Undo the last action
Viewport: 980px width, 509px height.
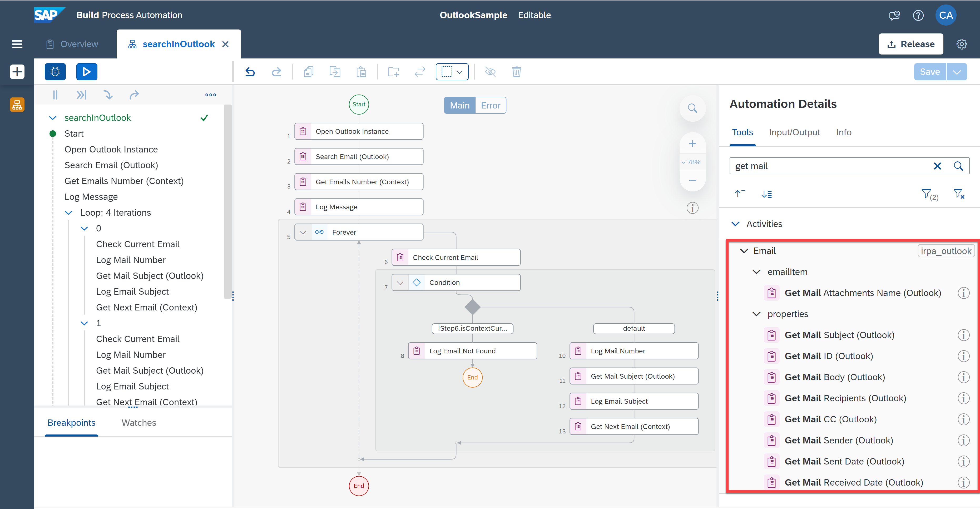click(250, 72)
